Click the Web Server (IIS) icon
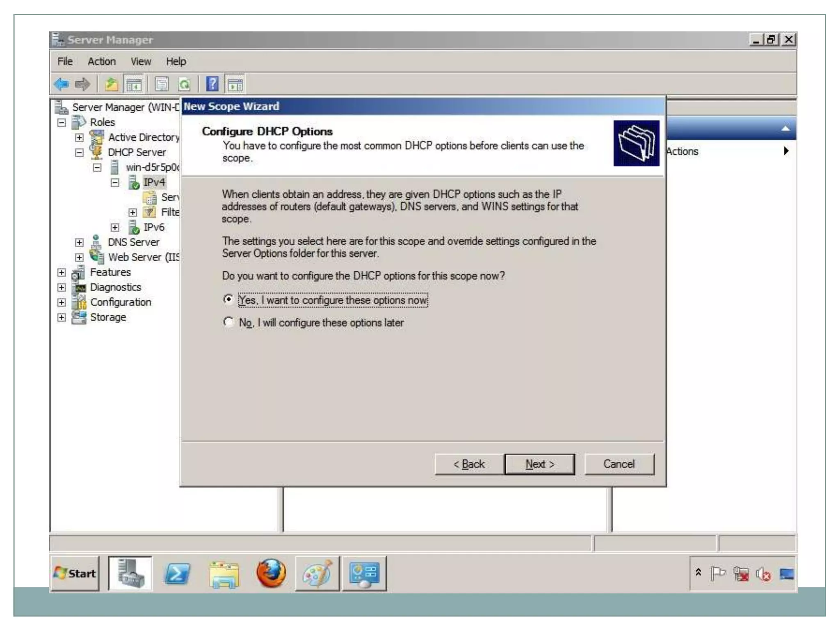The height and width of the screenshot is (630, 840). (x=97, y=256)
